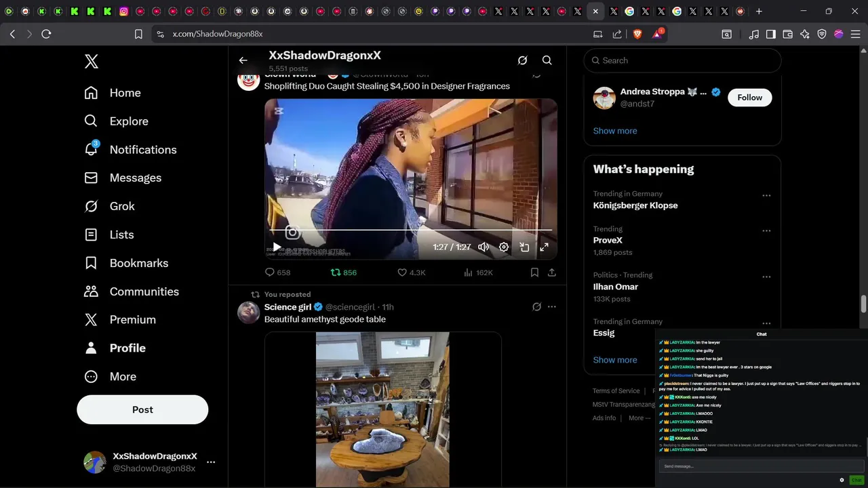Image resolution: width=868 pixels, height=488 pixels.
Task: Share this page via address bar icon
Action: 617,34
